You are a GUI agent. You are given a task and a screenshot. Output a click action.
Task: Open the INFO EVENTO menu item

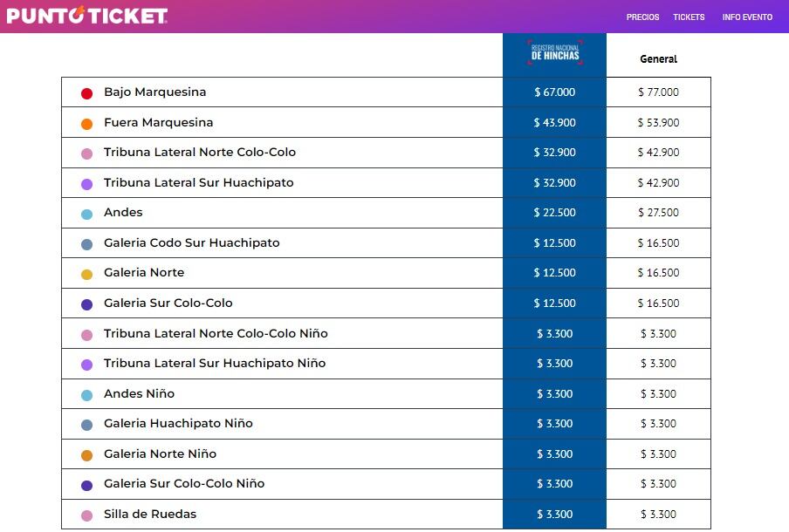click(x=747, y=17)
